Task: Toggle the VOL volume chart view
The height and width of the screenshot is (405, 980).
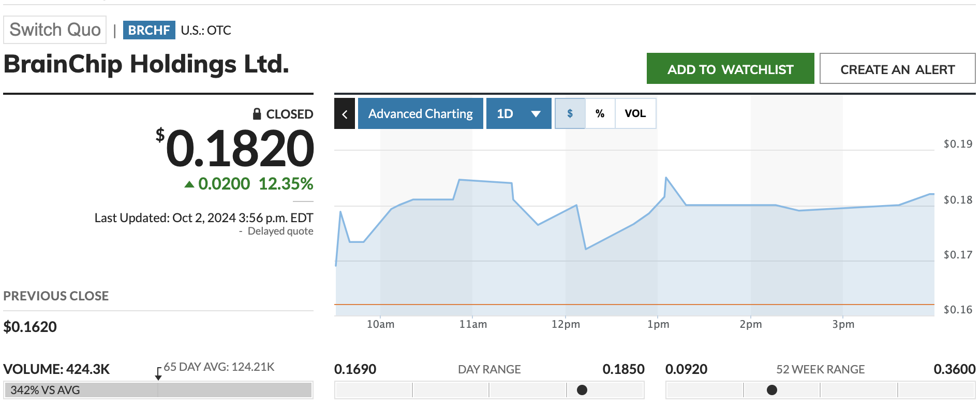Action: (635, 113)
